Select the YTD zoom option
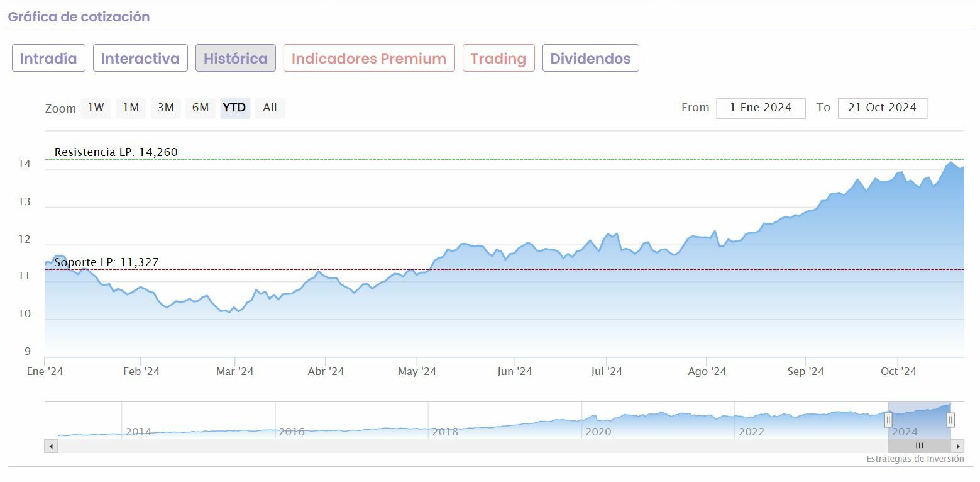980x482 pixels. point(234,108)
